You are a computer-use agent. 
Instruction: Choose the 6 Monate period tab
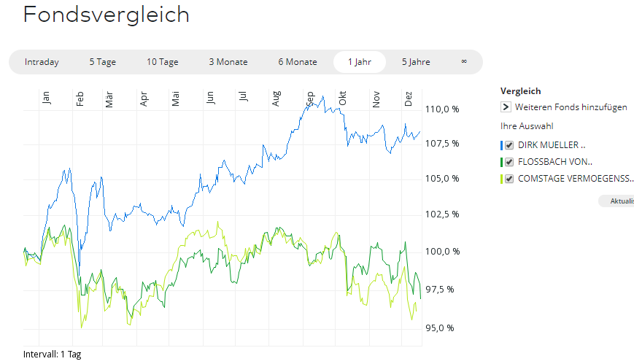coord(298,62)
